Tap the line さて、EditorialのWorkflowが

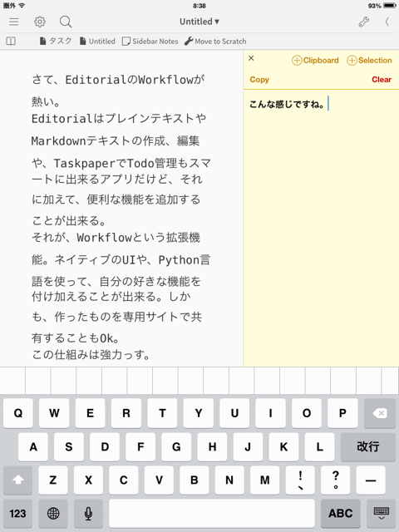coord(118,80)
